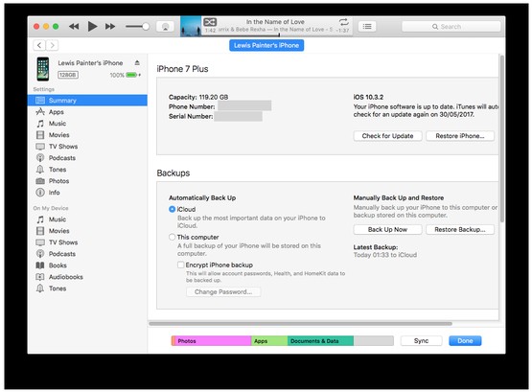Click the track progress bar in now playing

[x=276, y=35]
